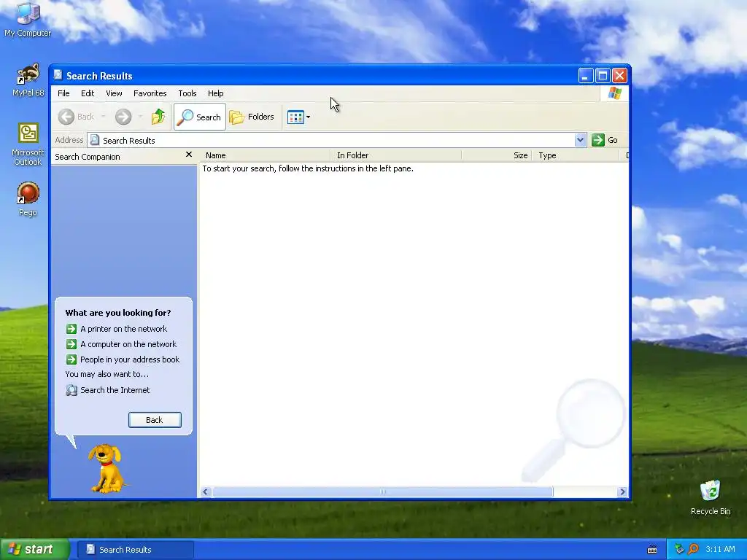Click the Search the Internet icon
Image resolution: width=747 pixels, height=560 pixels.
[x=71, y=390]
